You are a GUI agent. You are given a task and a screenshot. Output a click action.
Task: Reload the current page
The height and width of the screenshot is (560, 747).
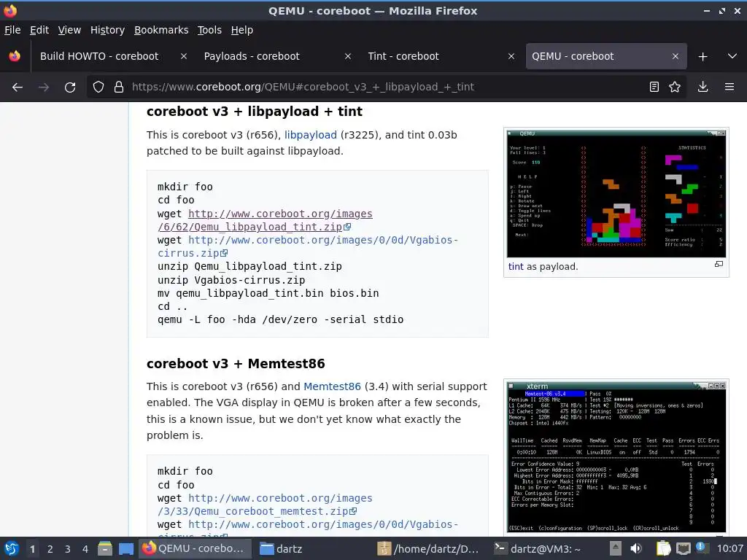point(70,87)
